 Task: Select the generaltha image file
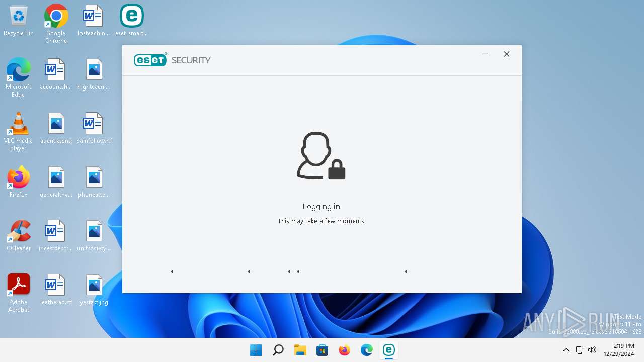point(56,182)
